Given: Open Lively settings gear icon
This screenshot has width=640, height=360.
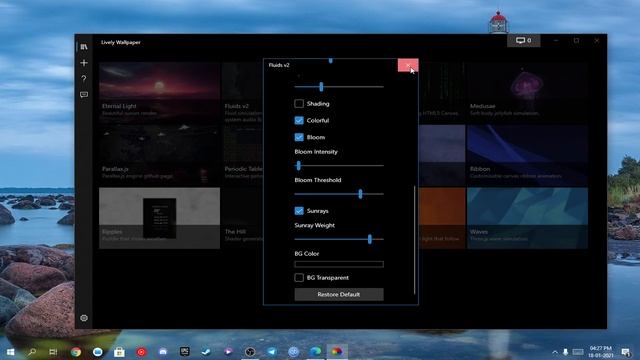Looking at the screenshot, I should pos(84,318).
